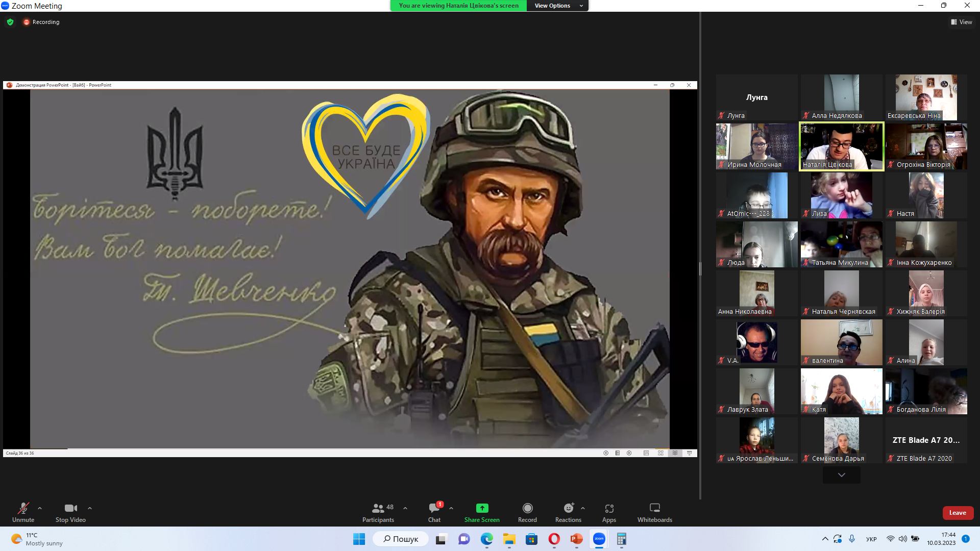The height and width of the screenshot is (551, 980).
Task: Select ZTE Blade A7 2020 participant tile
Action: click(x=926, y=440)
